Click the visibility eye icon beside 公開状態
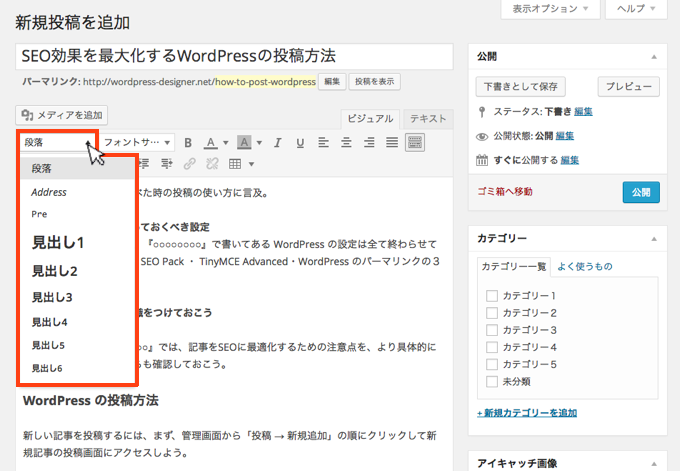Screen dimensions: 680x475 pos(482,137)
